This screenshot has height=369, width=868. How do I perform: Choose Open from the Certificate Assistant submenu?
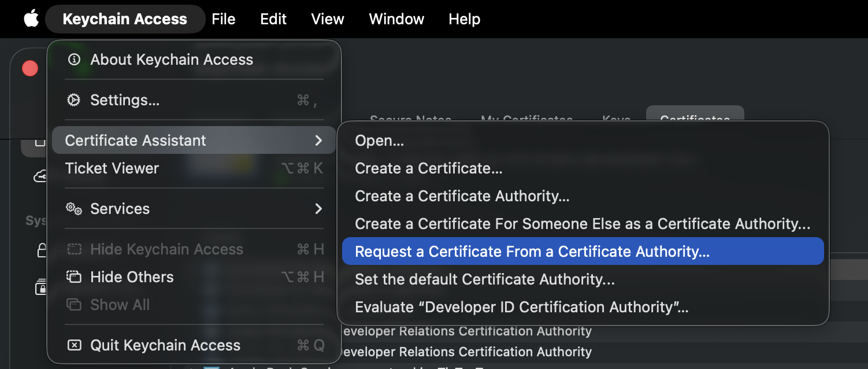point(380,140)
